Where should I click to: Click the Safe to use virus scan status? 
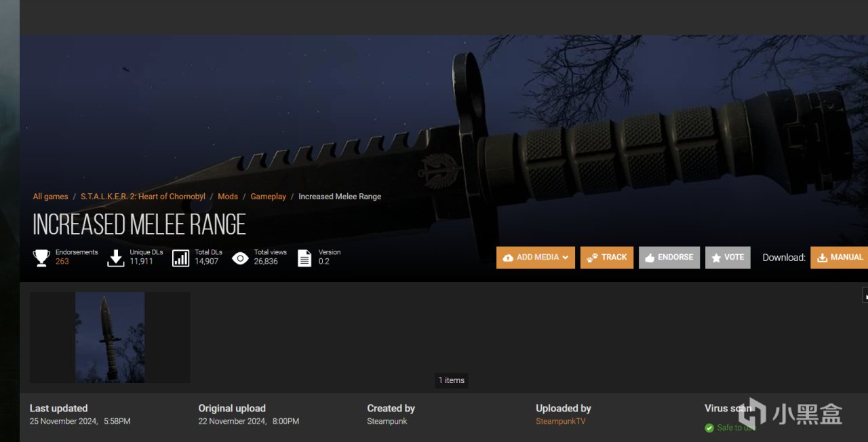coord(736,428)
